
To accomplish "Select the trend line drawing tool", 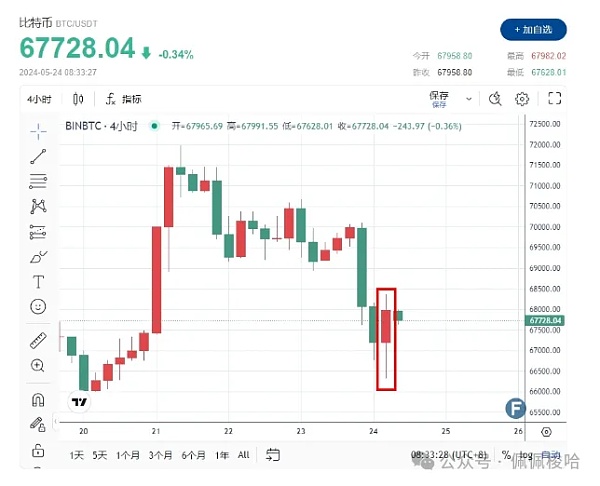I will [38, 156].
